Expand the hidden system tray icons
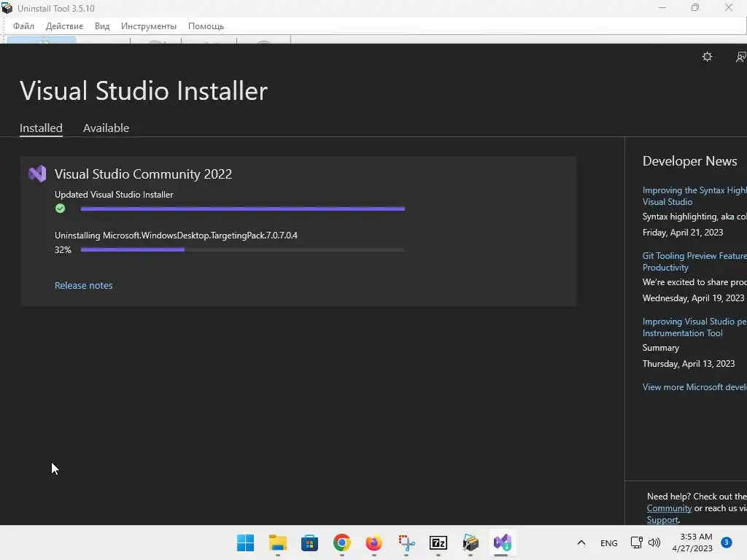 point(581,542)
